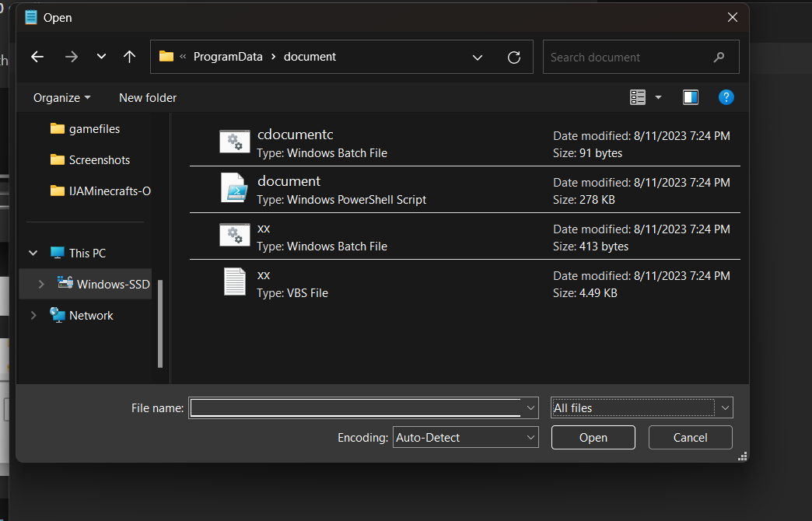The width and height of the screenshot is (812, 521).
Task: Click the folder icon in address bar
Action: tap(166, 57)
